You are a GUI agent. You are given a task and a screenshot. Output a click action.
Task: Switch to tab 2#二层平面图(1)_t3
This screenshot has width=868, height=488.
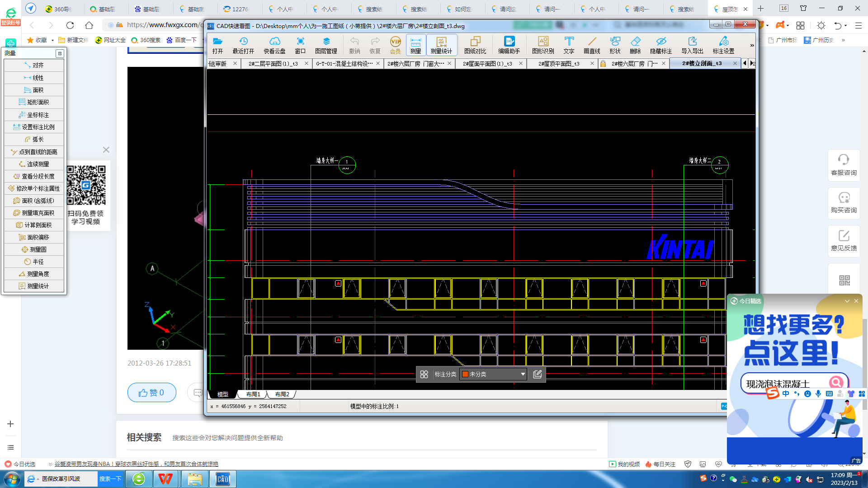point(273,64)
